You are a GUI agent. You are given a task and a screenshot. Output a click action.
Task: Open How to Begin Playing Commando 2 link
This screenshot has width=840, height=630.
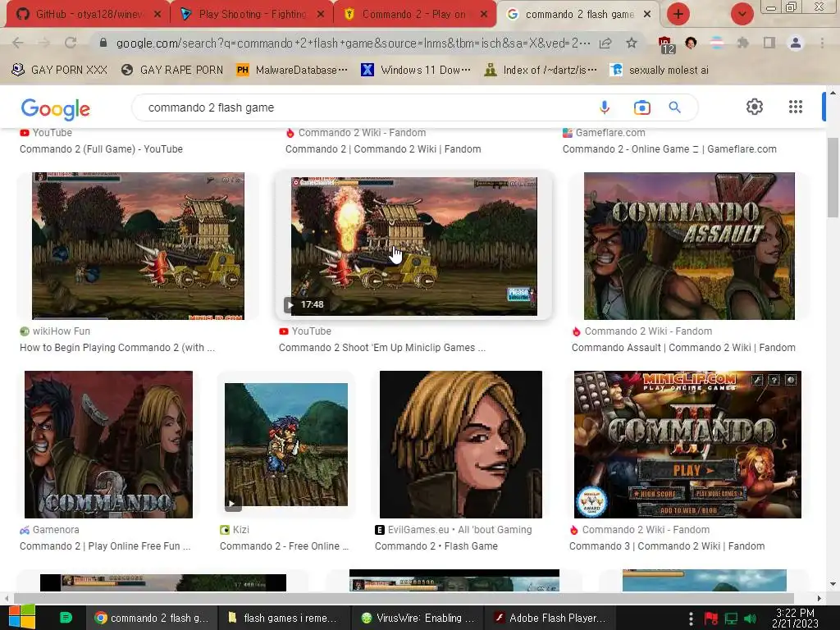(117, 348)
